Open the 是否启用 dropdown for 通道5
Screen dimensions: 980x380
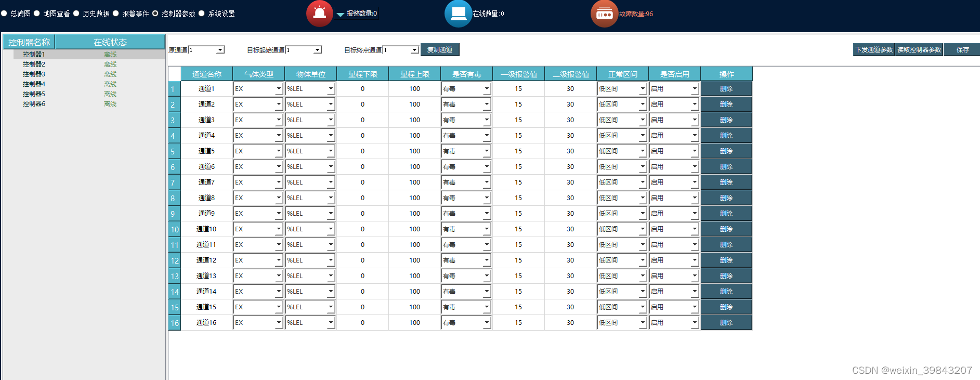[674, 151]
